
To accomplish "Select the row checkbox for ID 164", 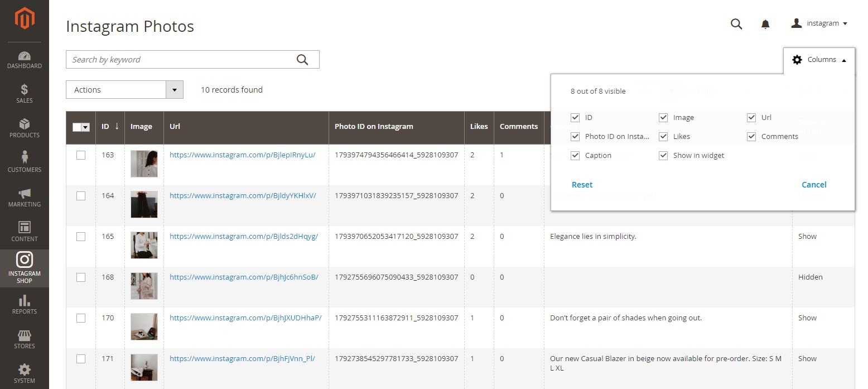I will tap(81, 196).
